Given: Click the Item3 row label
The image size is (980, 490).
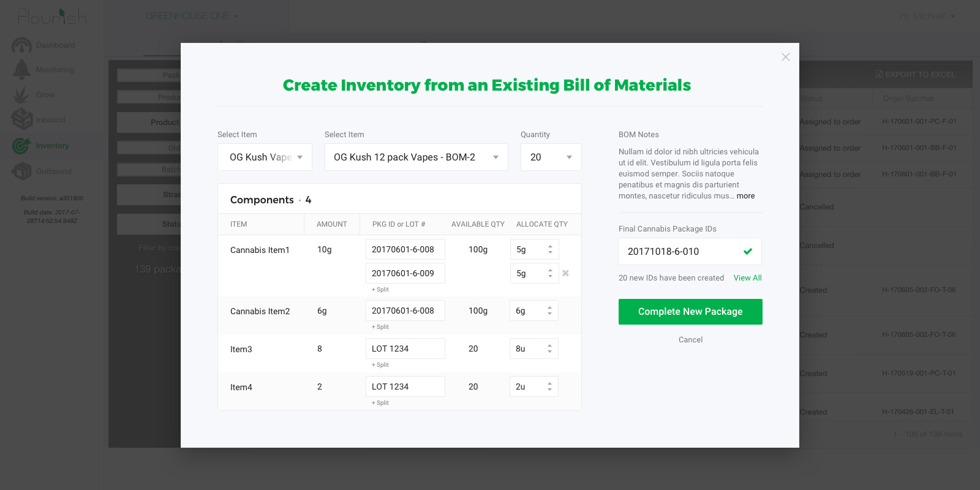Looking at the screenshot, I should [241, 349].
